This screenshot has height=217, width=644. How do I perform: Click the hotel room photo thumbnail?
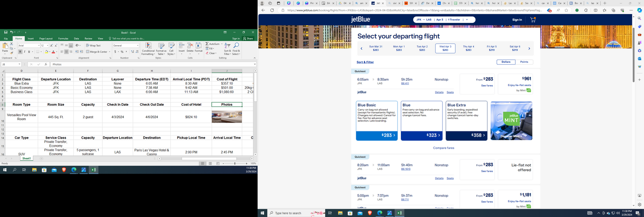tap(227, 117)
